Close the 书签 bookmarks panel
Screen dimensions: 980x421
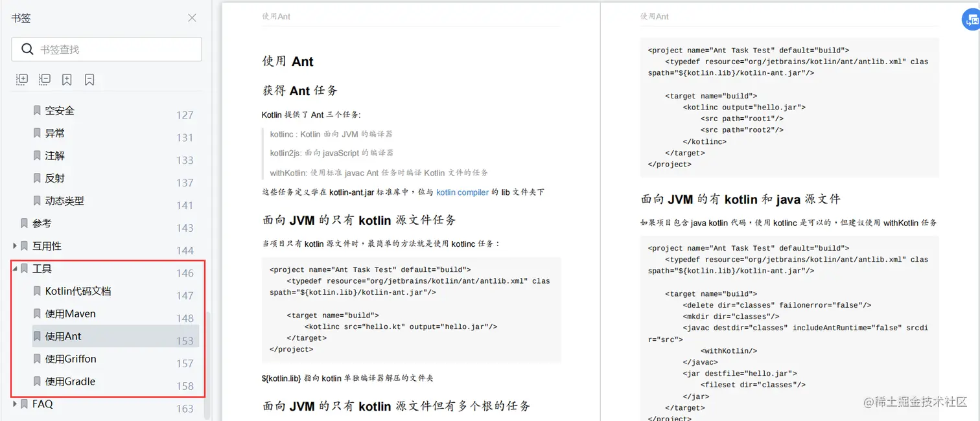(x=192, y=18)
